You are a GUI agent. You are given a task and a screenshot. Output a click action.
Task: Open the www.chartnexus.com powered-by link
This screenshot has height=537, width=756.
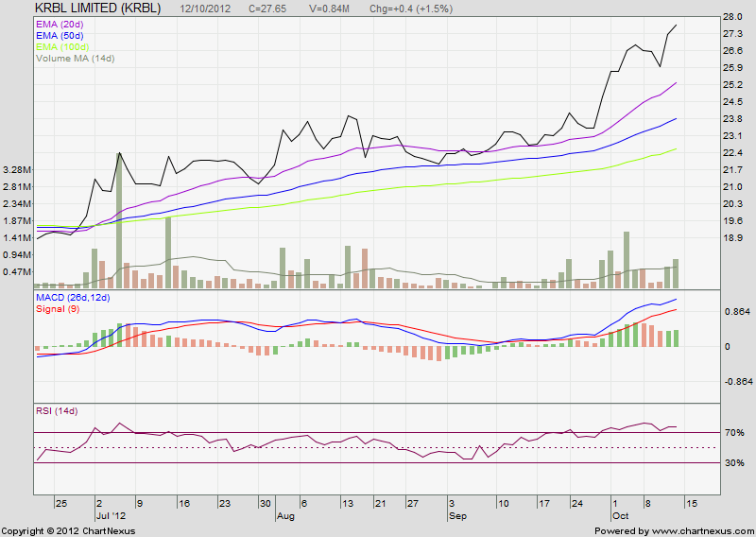click(x=702, y=531)
